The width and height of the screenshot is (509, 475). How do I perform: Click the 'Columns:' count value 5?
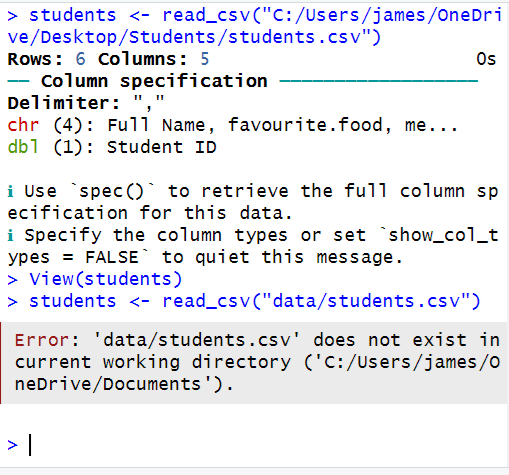tap(205, 59)
